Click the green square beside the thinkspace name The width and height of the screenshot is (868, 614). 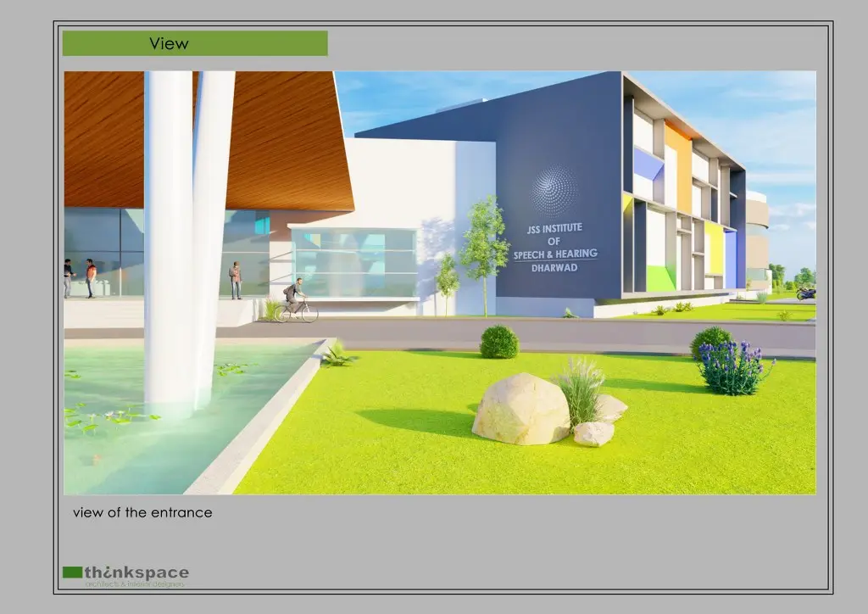click(x=72, y=572)
